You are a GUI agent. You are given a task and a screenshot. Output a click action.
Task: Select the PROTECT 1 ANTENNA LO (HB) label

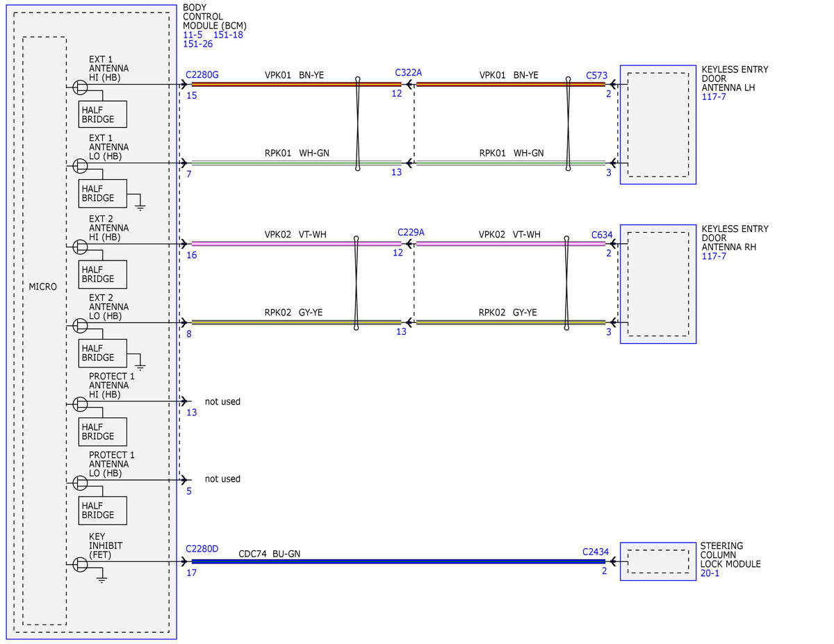112,464
